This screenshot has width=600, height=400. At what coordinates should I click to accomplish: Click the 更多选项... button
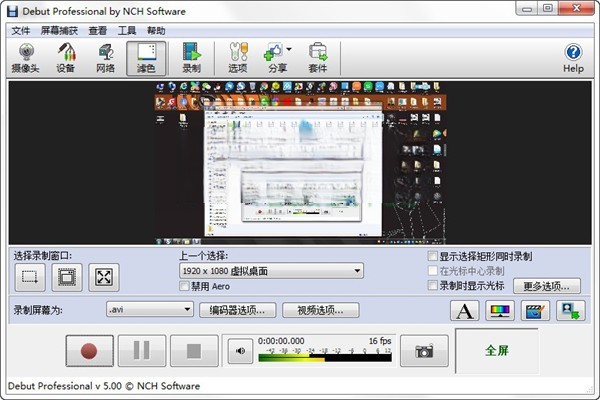[x=546, y=286]
